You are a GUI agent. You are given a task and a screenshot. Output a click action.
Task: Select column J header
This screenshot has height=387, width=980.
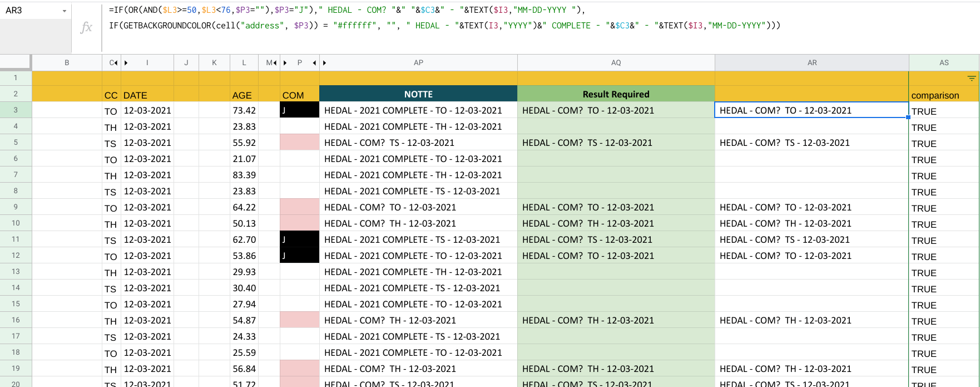coord(186,63)
